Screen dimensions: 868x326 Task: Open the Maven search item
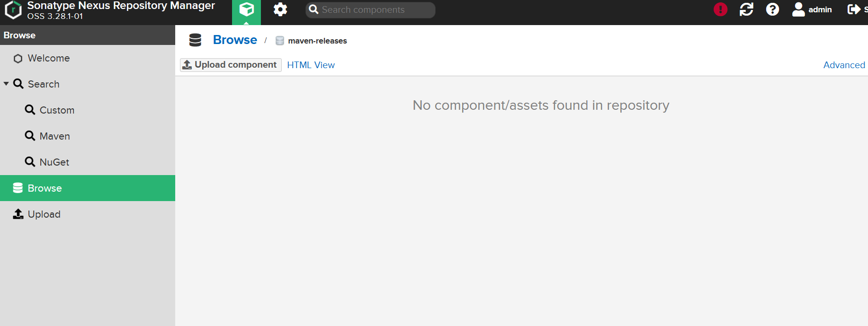[x=54, y=136]
